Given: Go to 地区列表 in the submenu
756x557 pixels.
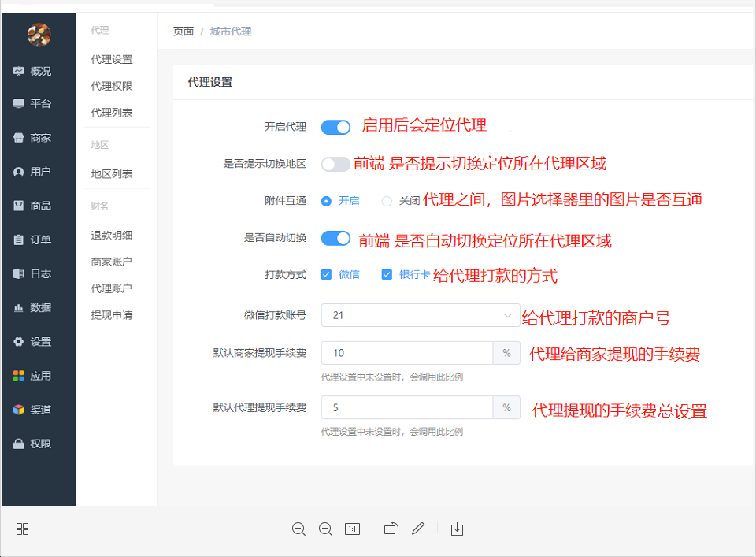Looking at the screenshot, I should coord(111,174).
